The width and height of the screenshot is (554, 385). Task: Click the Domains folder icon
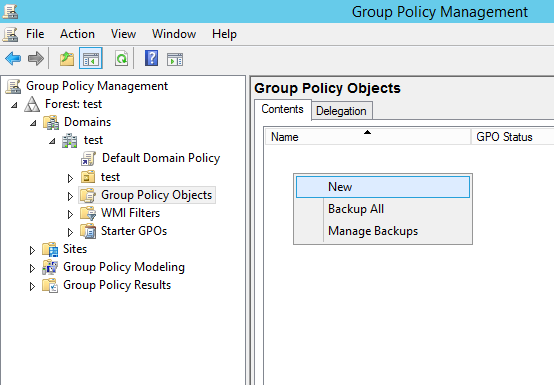[51, 122]
